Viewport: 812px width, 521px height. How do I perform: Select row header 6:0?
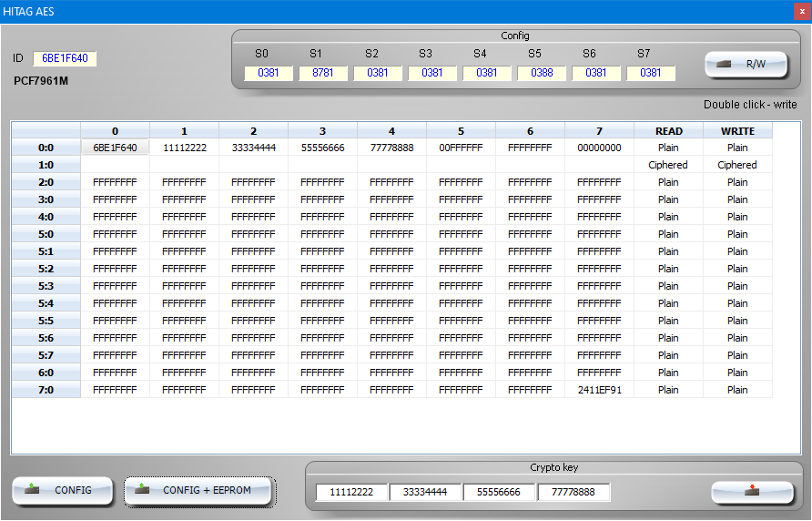[46, 373]
